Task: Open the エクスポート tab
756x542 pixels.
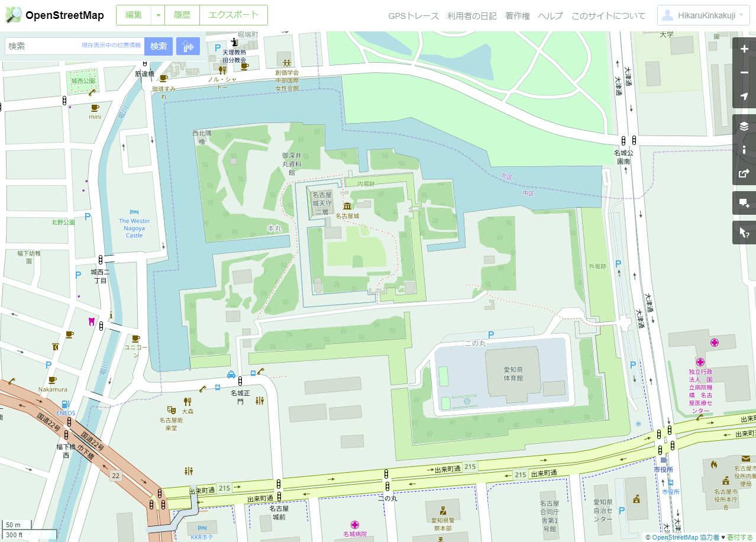Action: [234, 15]
